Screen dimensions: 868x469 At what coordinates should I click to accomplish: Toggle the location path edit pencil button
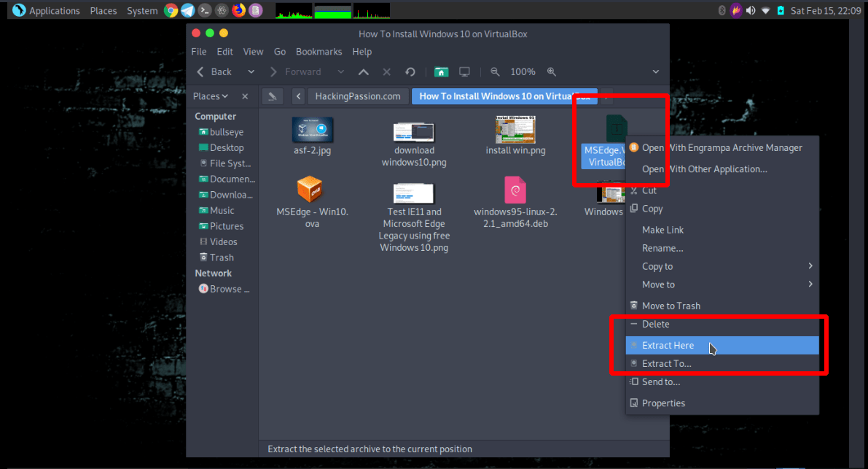273,96
